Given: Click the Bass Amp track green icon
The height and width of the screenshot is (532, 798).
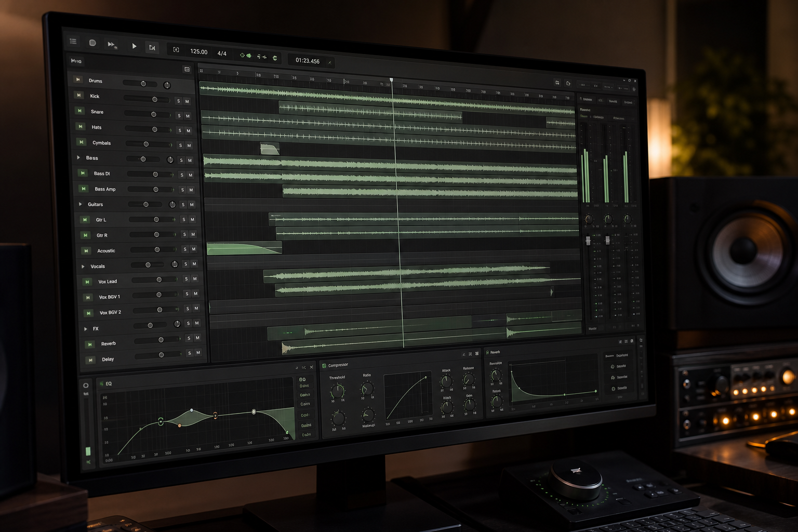Looking at the screenshot, I should [84, 189].
